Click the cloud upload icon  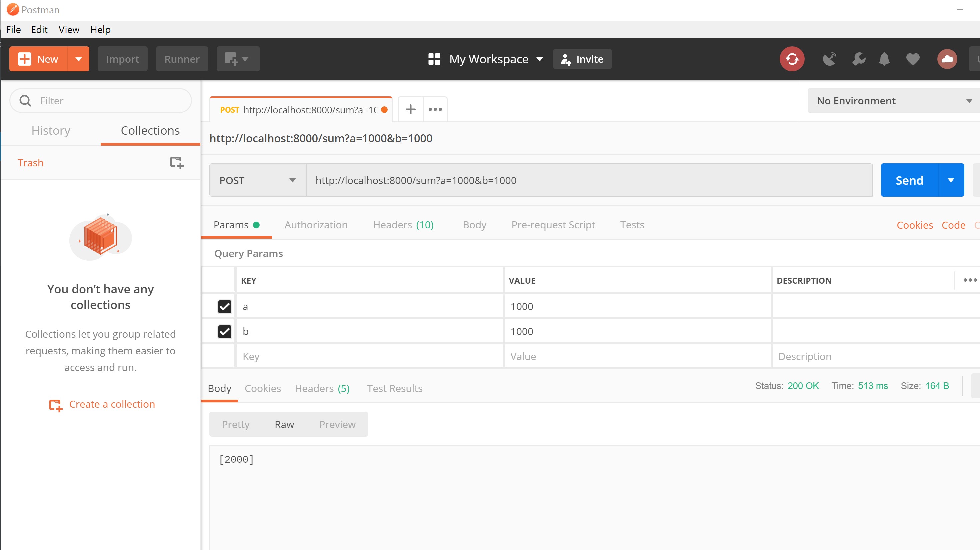tap(947, 59)
